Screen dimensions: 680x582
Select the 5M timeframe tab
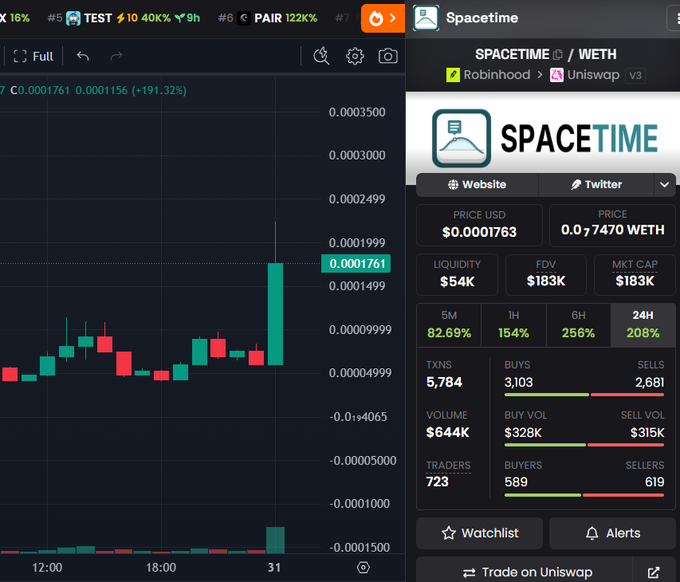coord(449,325)
